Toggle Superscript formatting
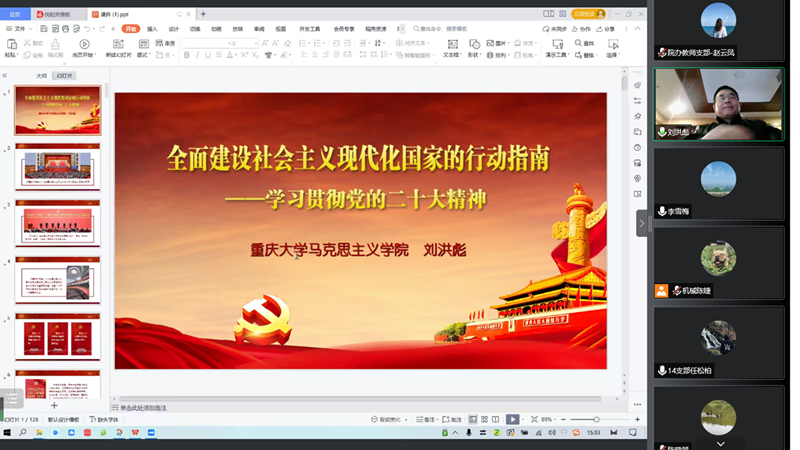 point(244,55)
